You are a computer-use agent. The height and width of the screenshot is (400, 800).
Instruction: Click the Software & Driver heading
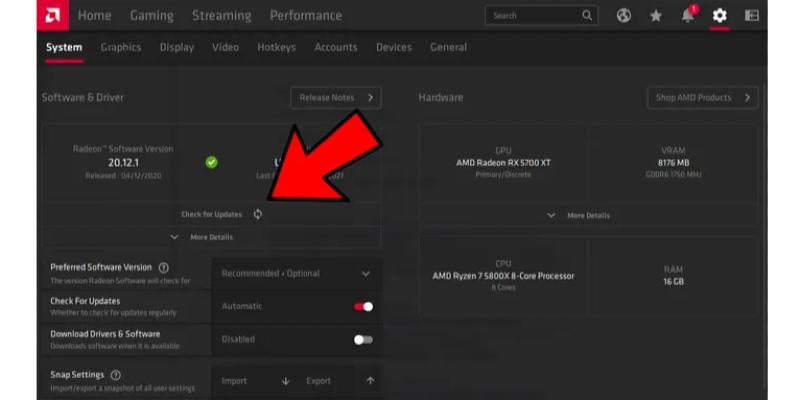point(83,97)
